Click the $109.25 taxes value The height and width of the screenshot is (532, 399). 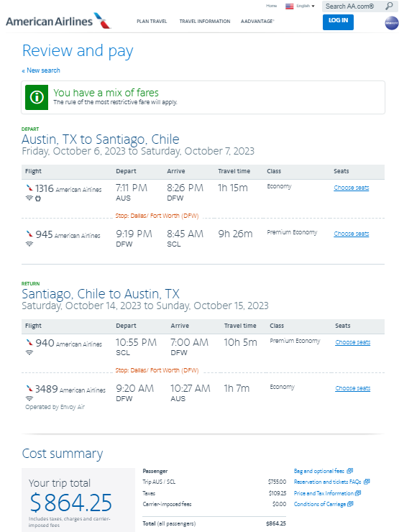(278, 493)
